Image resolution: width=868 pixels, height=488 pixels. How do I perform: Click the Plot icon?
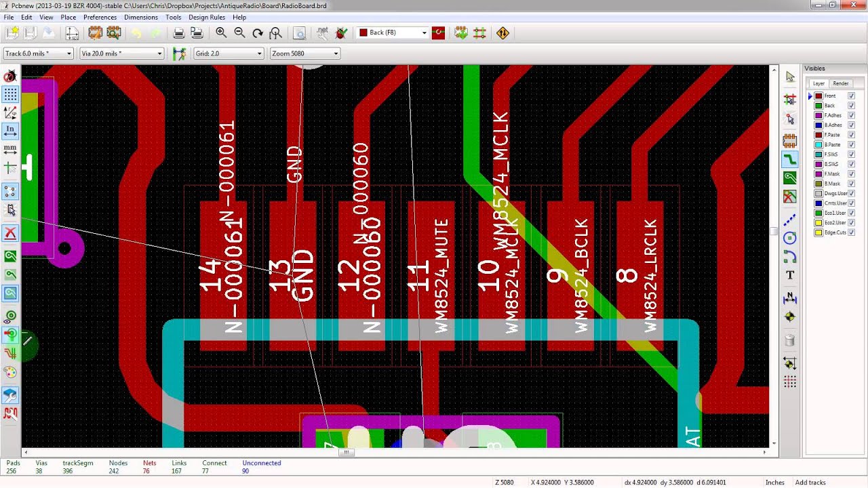click(x=197, y=33)
